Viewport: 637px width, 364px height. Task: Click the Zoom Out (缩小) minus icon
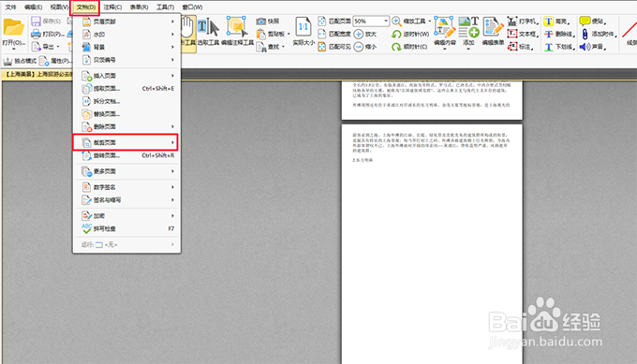[x=358, y=47]
